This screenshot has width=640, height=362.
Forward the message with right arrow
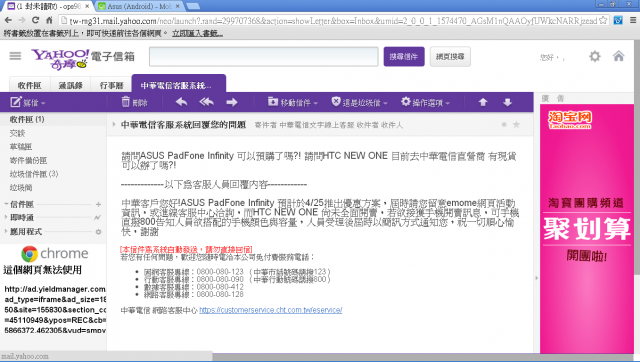pyautogui.click(x=232, y=102)
